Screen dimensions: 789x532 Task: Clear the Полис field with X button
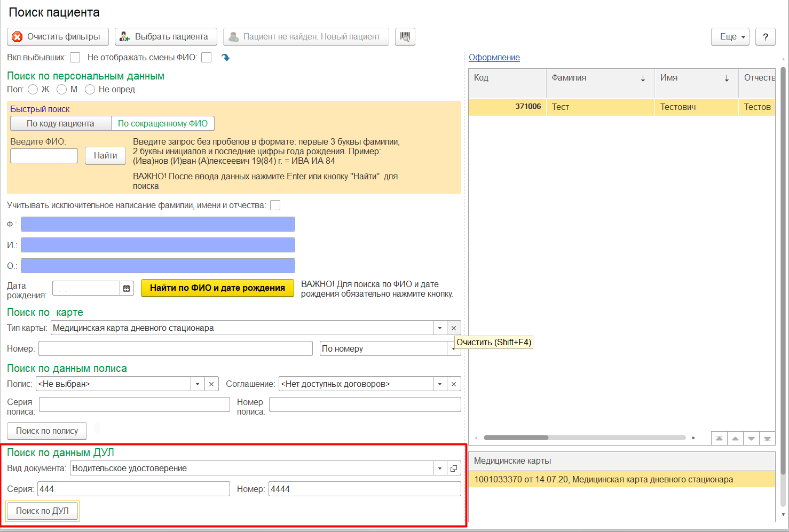[211, 384]
